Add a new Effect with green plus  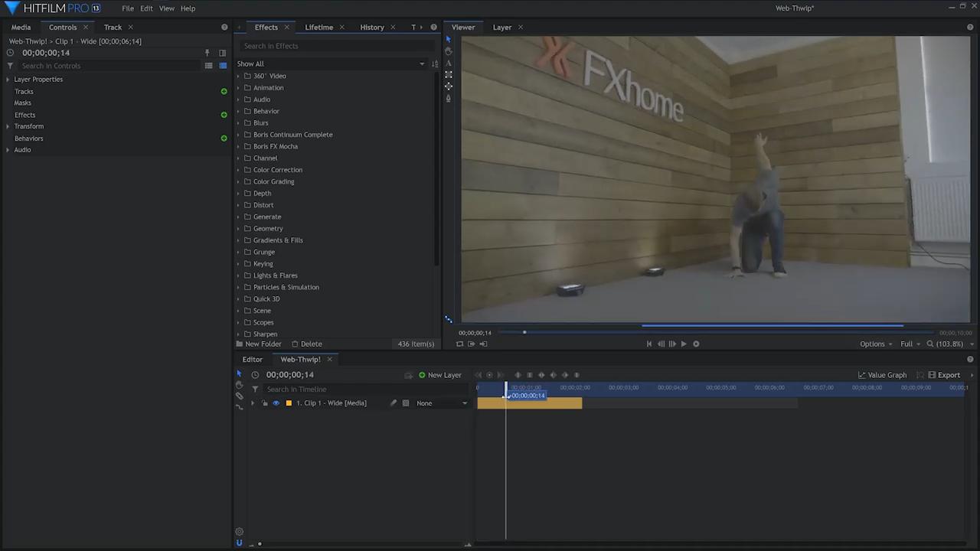tap(224, 115)
